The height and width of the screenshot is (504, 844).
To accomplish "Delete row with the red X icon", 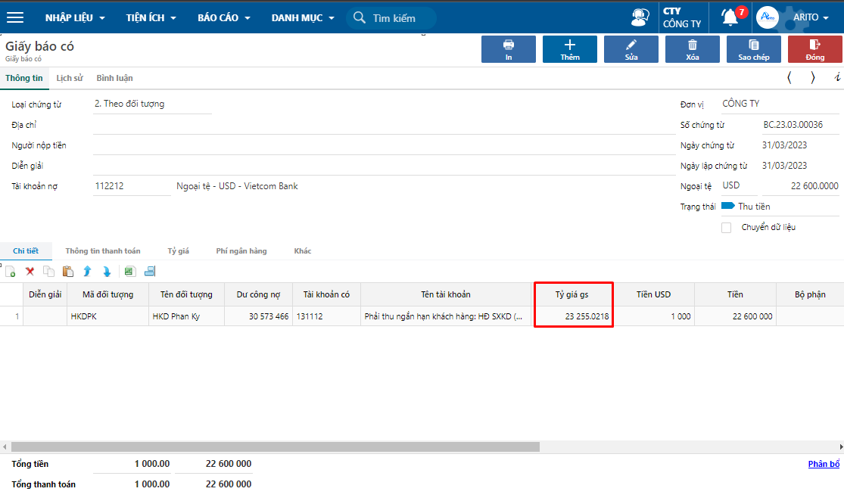I will pos(30,271).
